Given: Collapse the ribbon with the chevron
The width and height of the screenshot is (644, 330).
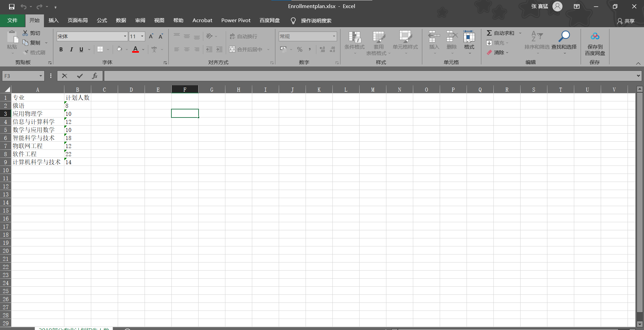Looking at the screenshot, I should [638, 63].
